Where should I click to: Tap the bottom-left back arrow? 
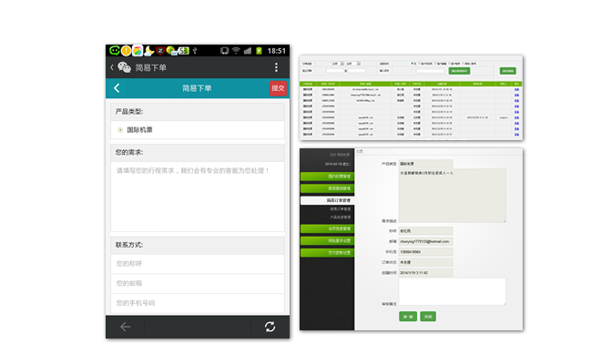pos(126,327)
